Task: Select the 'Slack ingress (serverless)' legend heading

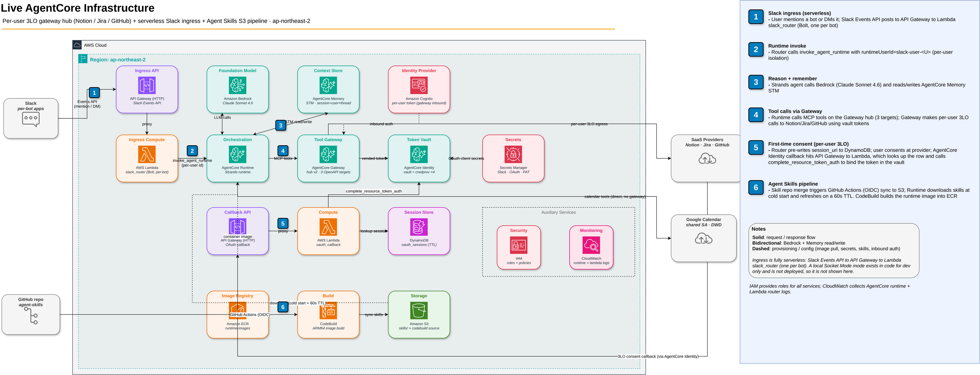Action: click(x=799, y=13)
